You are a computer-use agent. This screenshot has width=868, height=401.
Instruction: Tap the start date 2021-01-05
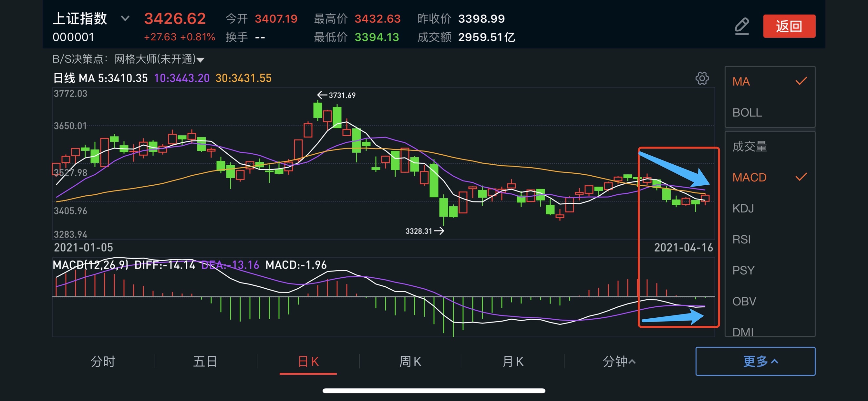[83, 248]
